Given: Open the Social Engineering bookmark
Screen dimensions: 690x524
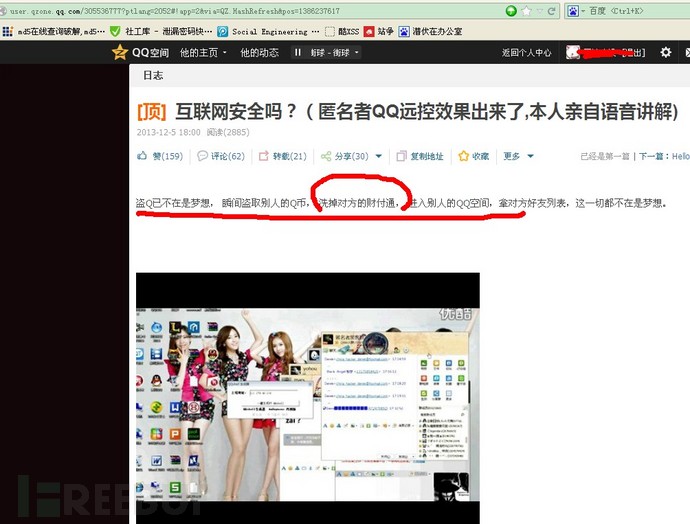Looking at the screenshot, I should pyautogui.click(x=269, y=31).
